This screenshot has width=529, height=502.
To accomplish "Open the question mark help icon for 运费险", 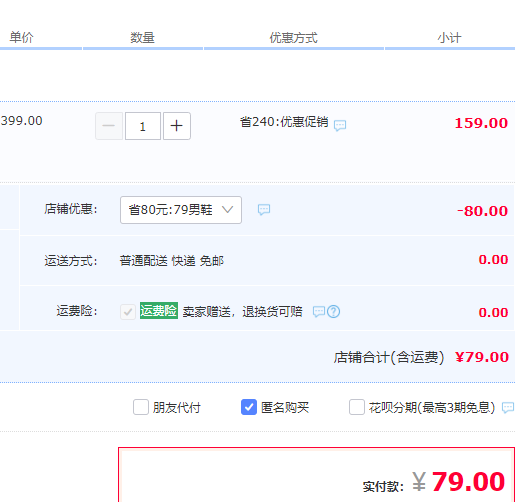I will [x=334, y=311].
